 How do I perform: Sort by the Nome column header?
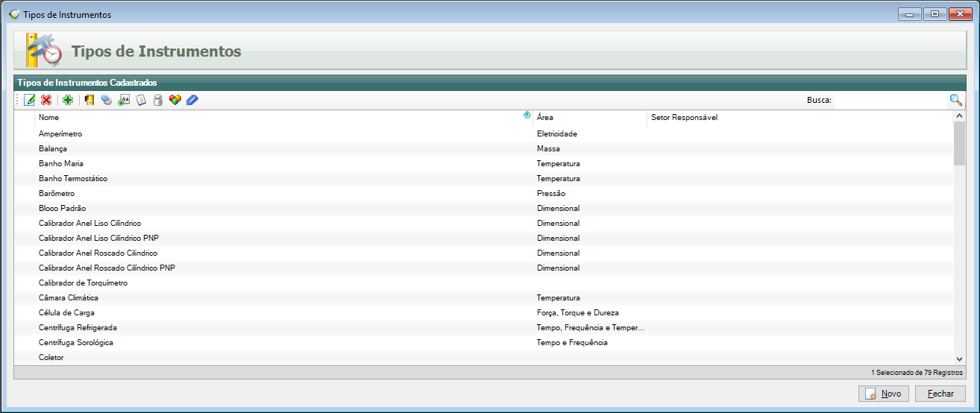[283, 118]
